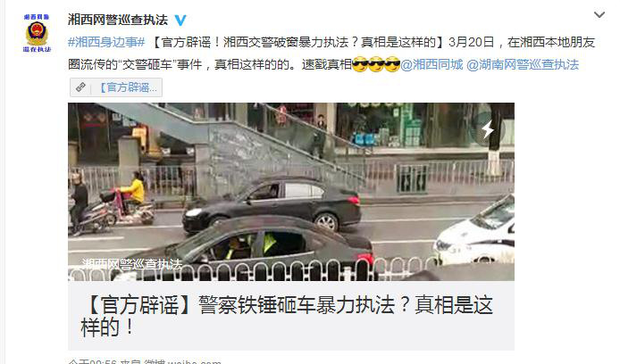Click the first sunglasses emoji after 速戳真相
The width and height of the screenshot is (620, 364).
(x=359, y=64)
